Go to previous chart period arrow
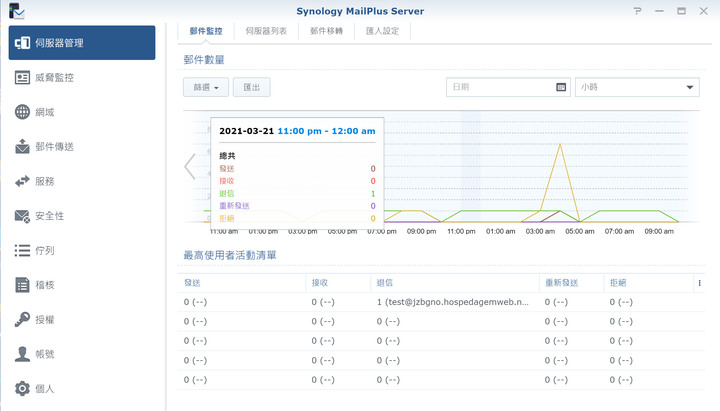 coord(190,166)
